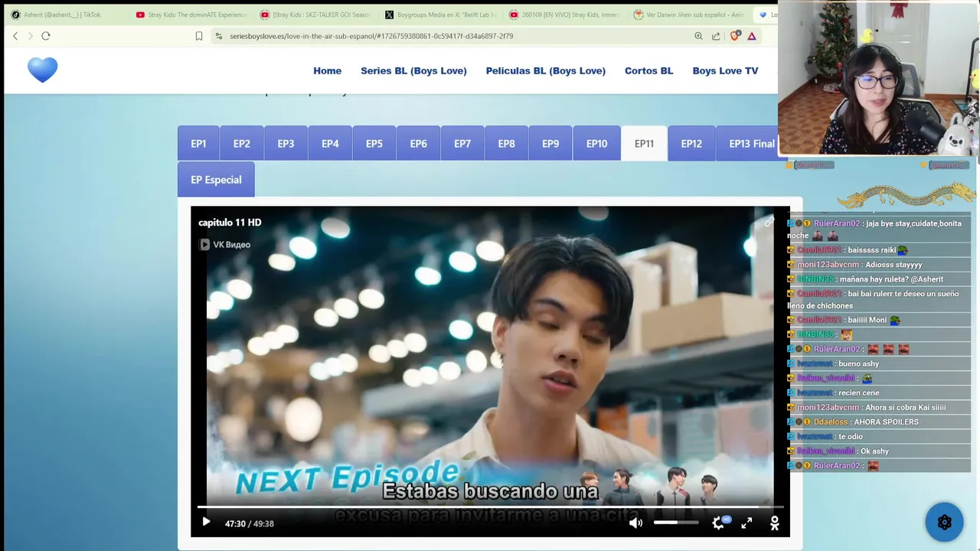Click chat message 'bueno ashy'
The height and width of the screenshot is (551, 980).
coord(858,364)
